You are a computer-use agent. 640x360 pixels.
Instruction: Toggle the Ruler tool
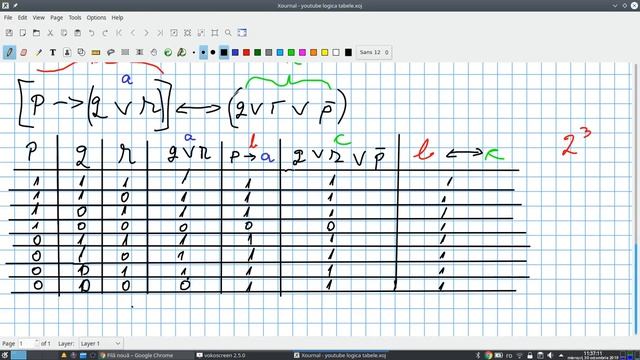96,52
